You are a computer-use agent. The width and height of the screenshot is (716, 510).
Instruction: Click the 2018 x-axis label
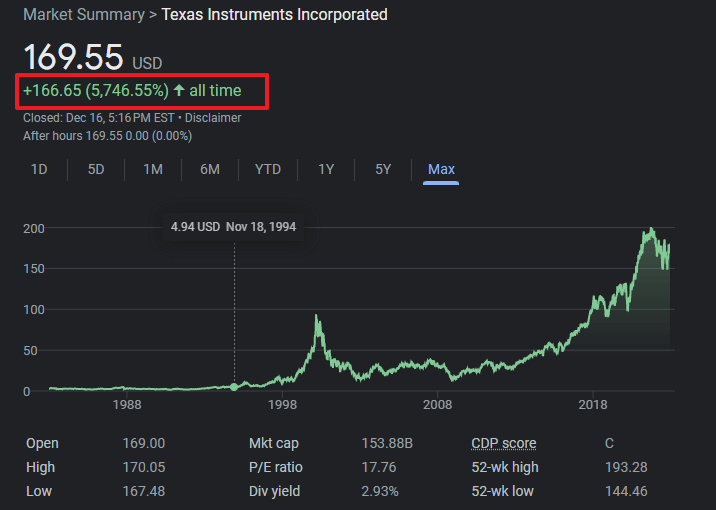[x=593, y=405]
